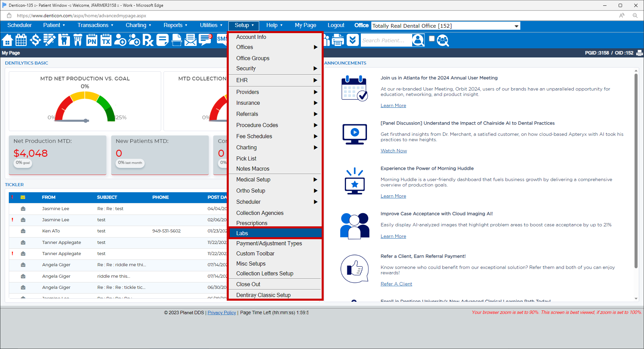Click the double chevron down toolbar icon
Viewport: 644px width, 349px height.
click(x=352, y=40)
